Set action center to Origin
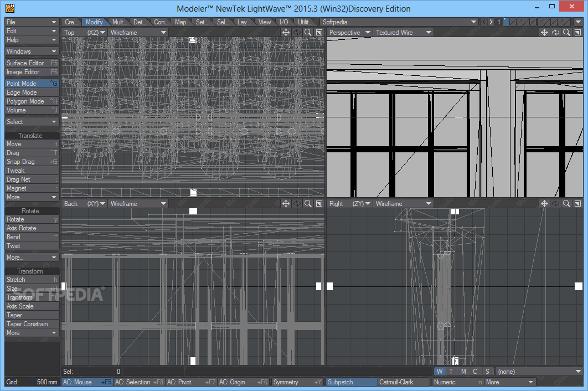This screenshot has width=588, height=391. (244, 382)
